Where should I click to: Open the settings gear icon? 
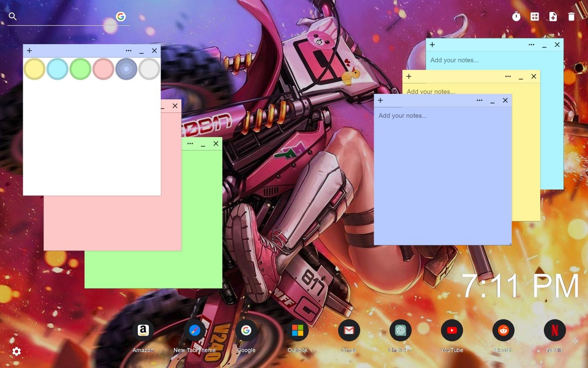17,351
